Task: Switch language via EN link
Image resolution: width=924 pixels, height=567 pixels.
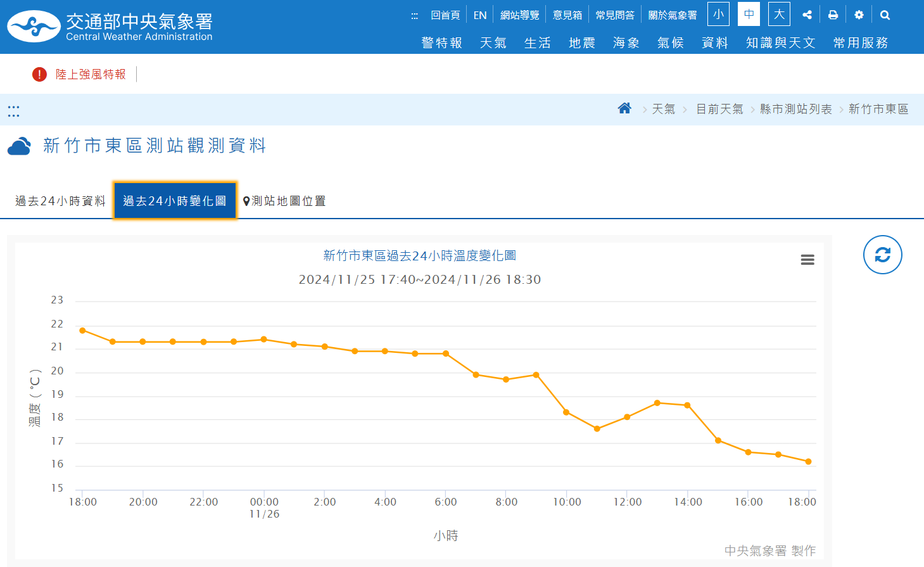Action: pos(480,15)
